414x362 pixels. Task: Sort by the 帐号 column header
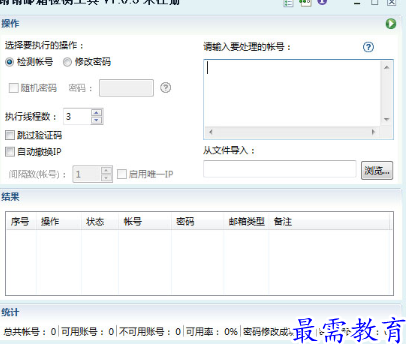click(x=145, y=222)
